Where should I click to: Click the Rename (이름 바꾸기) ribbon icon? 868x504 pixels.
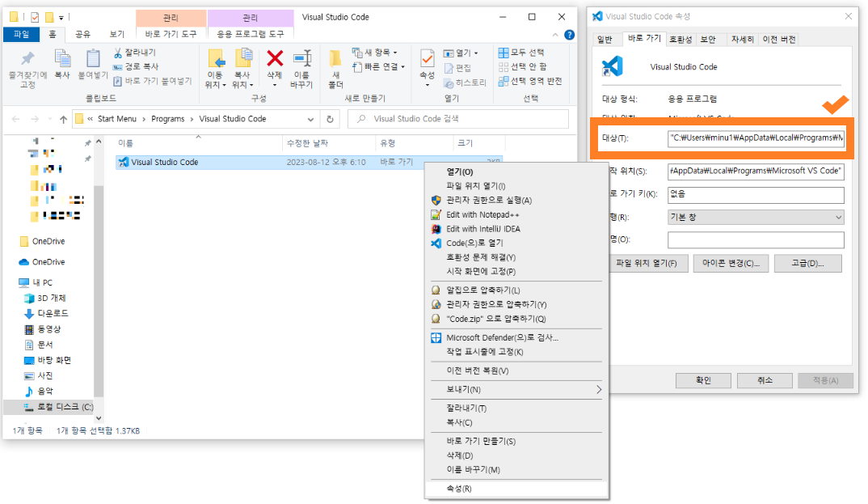pos(302,57)
